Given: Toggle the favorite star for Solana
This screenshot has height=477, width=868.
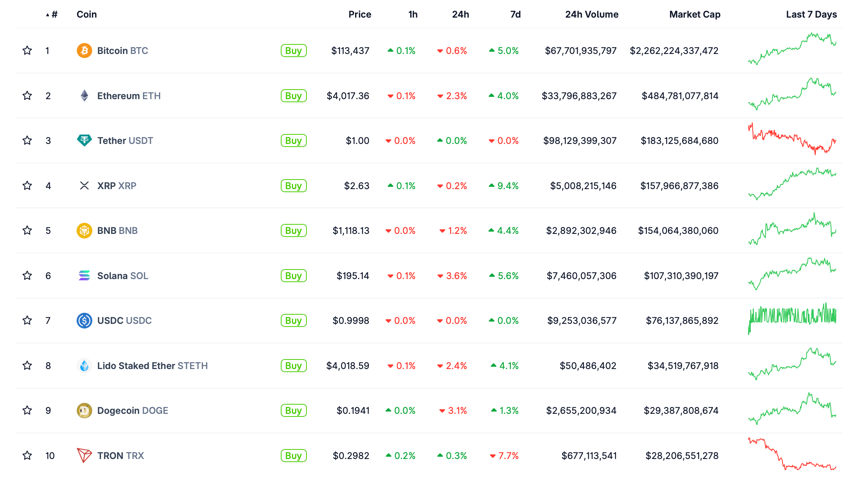Looking at the screenshot, I should 27,276.
